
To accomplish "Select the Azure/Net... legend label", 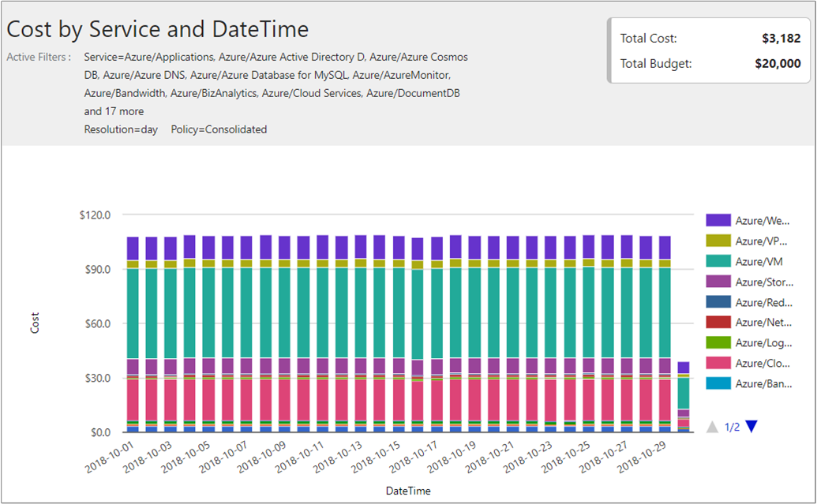I will tap(763, 323).
